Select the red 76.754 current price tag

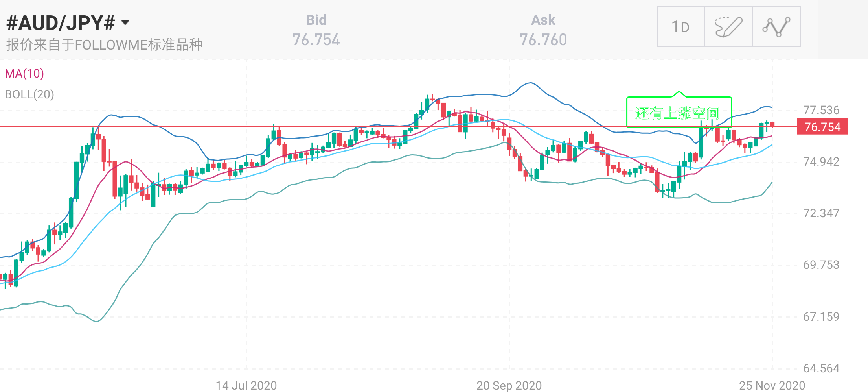click(822, 127)
